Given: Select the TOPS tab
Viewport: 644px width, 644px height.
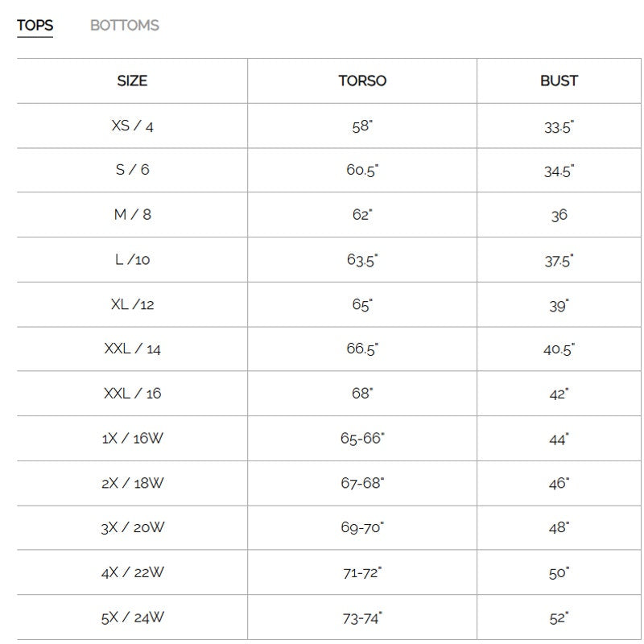Looking at the screenshot, I should click(x=35, y=26).
